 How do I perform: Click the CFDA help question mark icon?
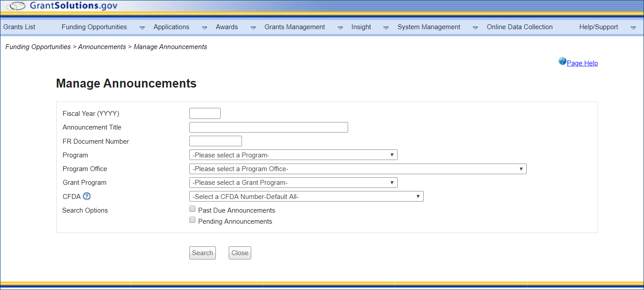[x=87, y=196]
